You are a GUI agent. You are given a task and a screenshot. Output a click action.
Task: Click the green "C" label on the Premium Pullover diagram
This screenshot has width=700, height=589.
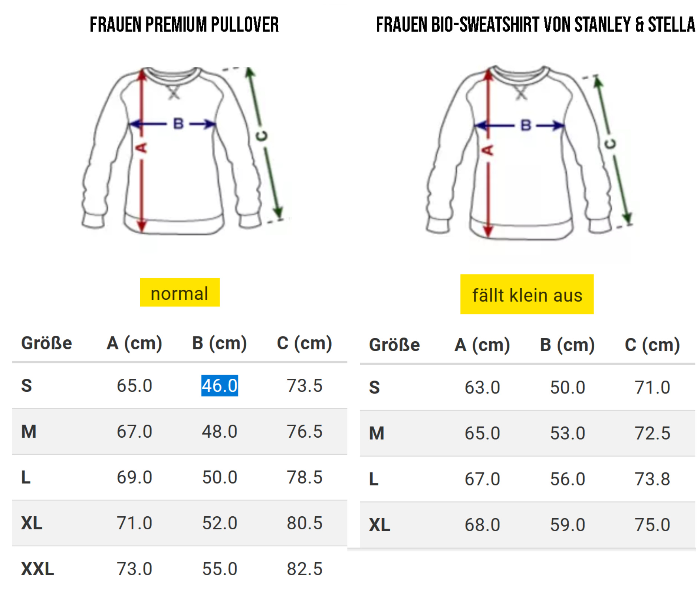point(262,136)
